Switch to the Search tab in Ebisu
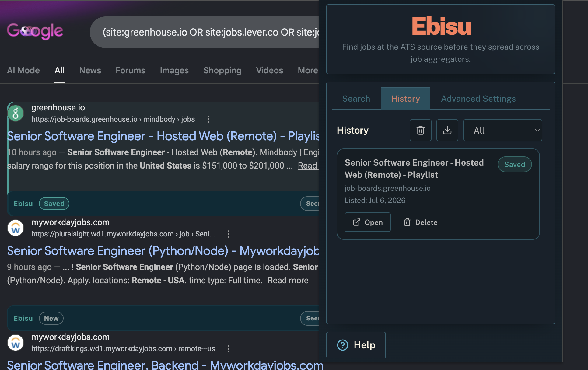 [x=356, y=99]
